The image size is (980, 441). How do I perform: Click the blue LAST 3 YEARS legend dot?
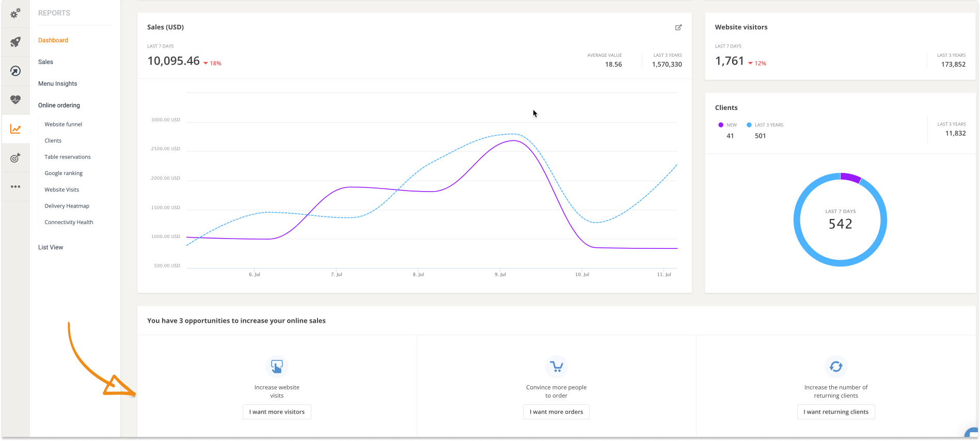coord(749,125)
